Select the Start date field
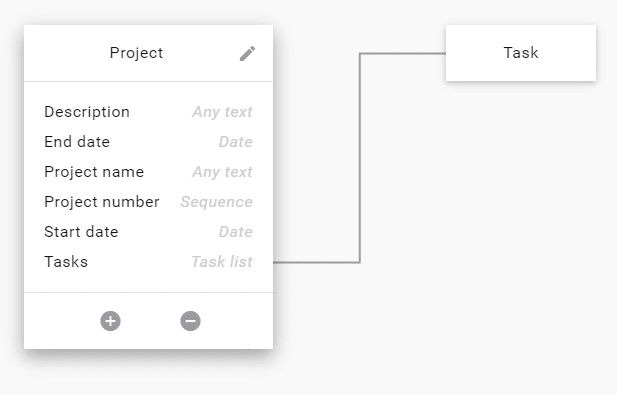Viewport: 617px width, 395px height. click(148, 232)
